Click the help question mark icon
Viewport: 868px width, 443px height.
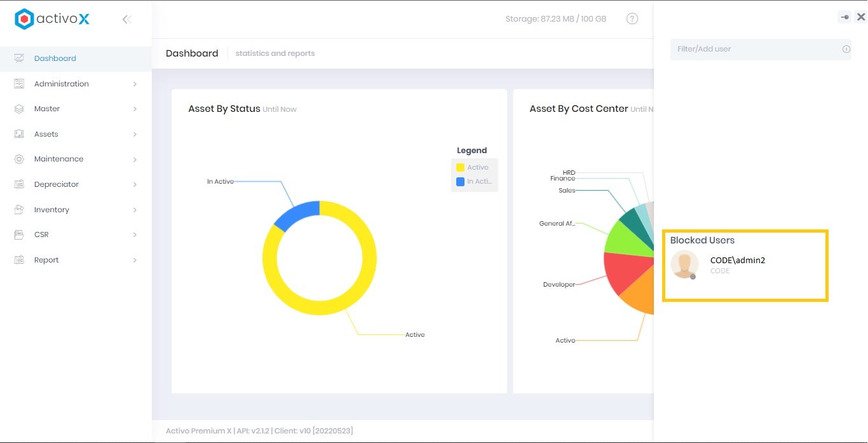coord(632,19)
